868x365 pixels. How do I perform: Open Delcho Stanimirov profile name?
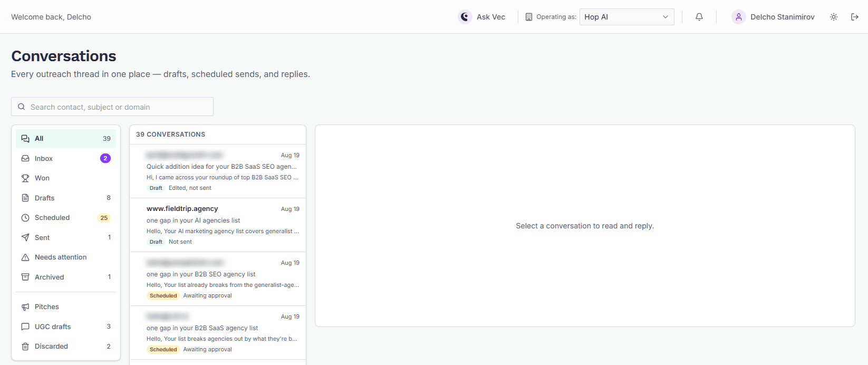click(783, 17)
